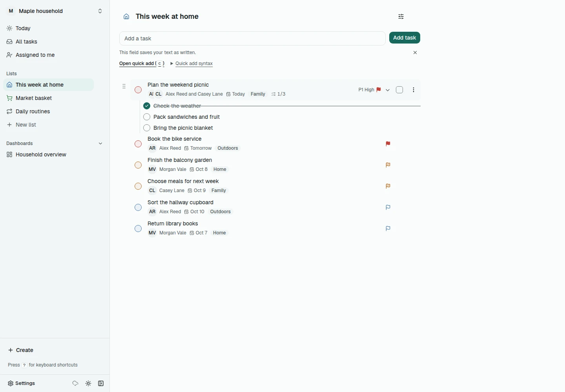
Task: Complete the Book the bike service task
Action: click(x=138, y=144)
